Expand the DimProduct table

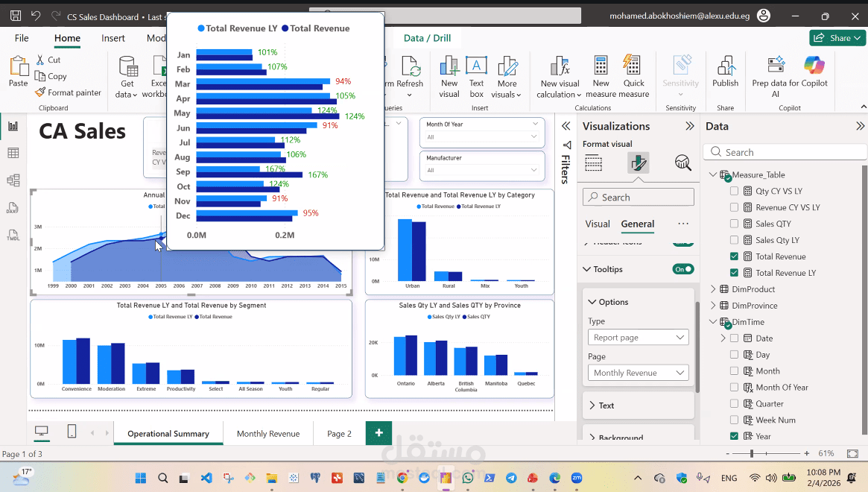pos(713,289)
